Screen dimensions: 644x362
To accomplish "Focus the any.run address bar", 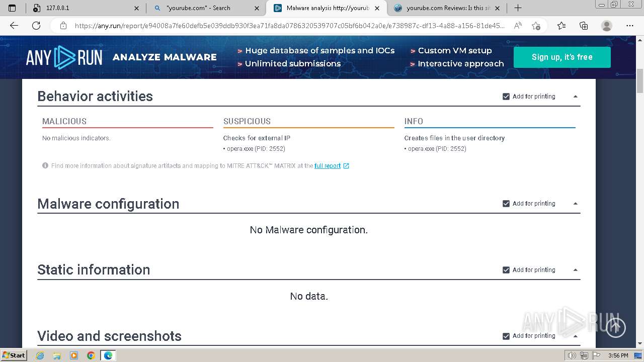I will tap(289, 26).
